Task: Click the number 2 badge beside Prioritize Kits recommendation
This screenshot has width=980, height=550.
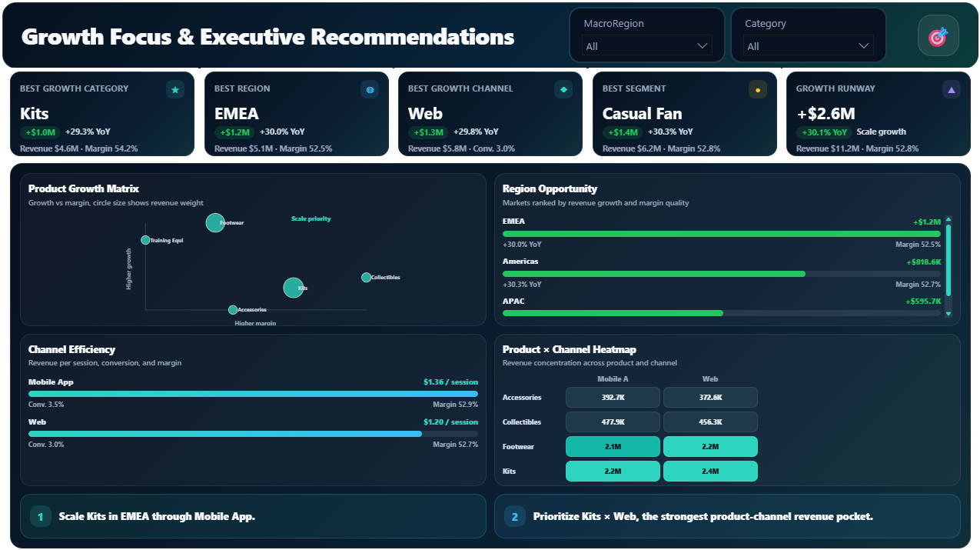Action: 515,516
